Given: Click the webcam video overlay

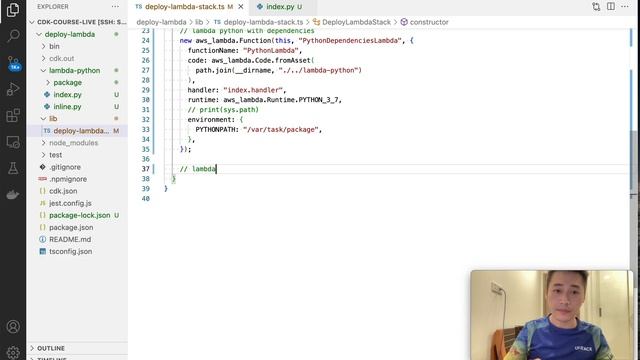Looking at the screenshot, I should coord(551,315).
